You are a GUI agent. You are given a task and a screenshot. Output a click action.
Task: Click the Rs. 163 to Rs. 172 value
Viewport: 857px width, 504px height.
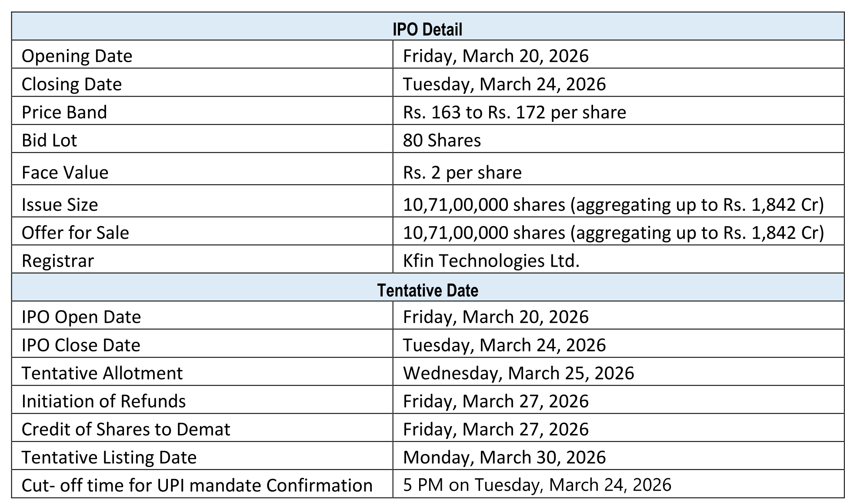click(514, 112)
